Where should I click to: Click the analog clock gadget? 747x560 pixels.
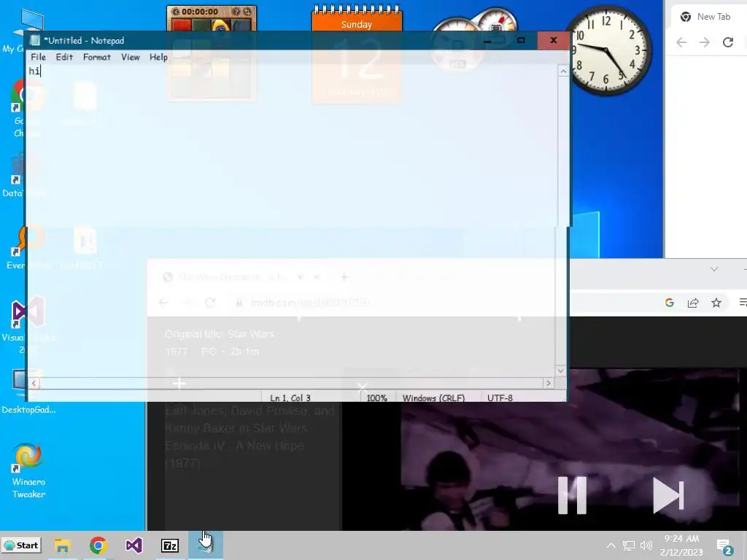606,50
